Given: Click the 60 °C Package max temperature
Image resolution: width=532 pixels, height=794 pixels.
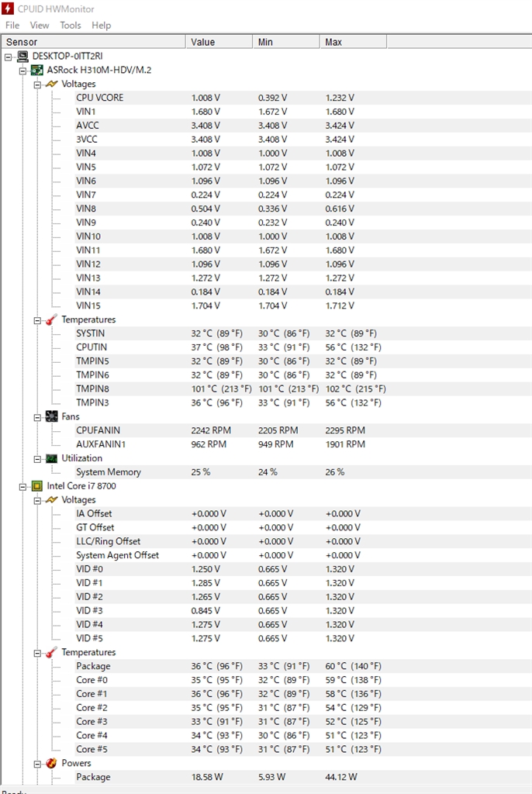Looking at the screenshot, I should click(353, 666).
